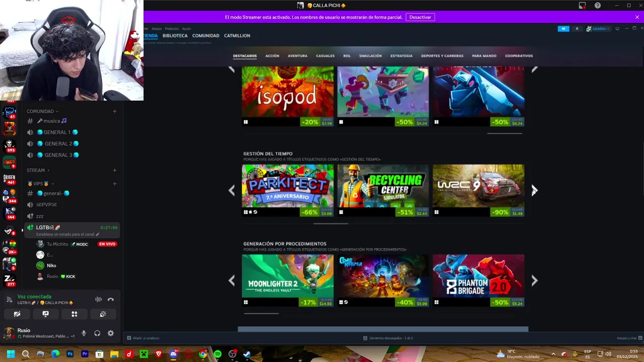
Task: Open the Discord inbox icon in title bar
Action: point(582,6)
